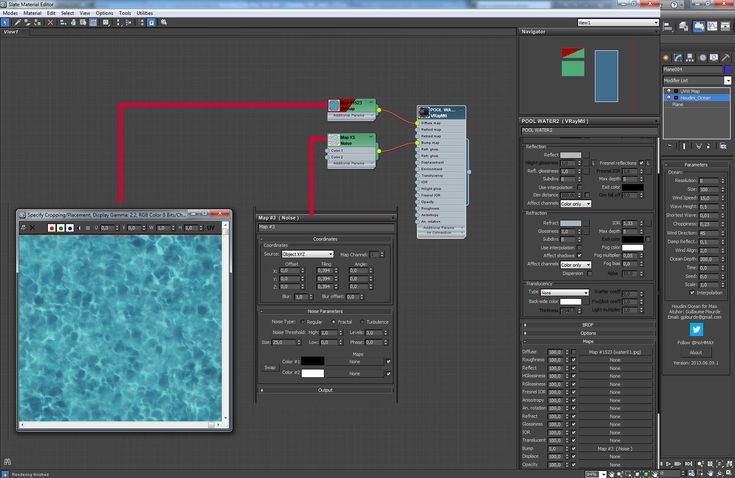Screen dimensions: 735x478
Task: Click the Noise map node thumbnail
Action: [334, 139]
